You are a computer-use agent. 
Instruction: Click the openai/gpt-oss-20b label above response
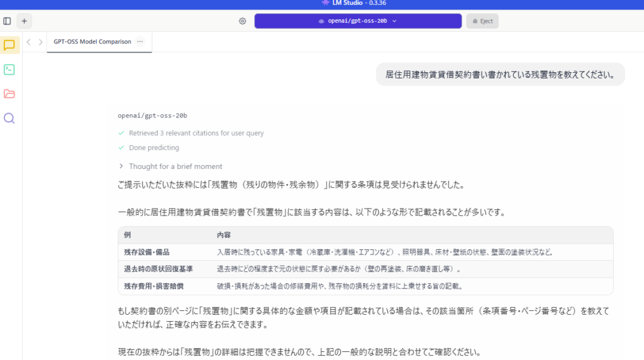coord(152,116)
